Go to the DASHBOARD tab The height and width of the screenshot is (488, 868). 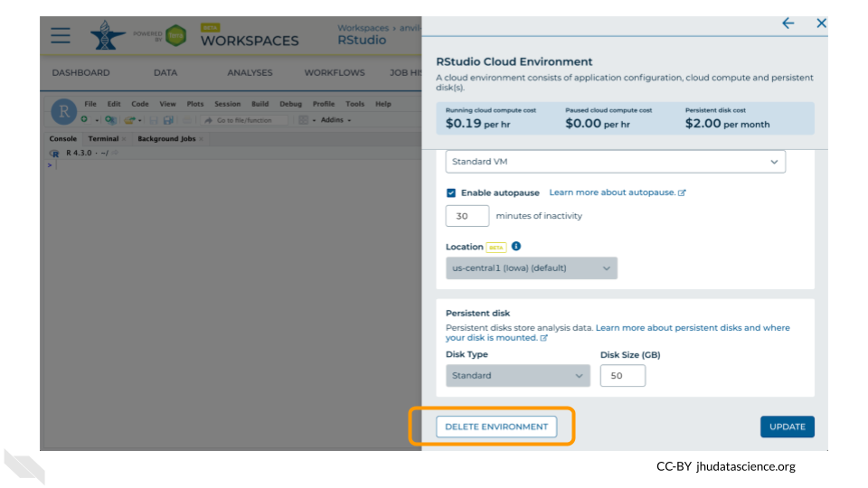click(x=80, y=72)
